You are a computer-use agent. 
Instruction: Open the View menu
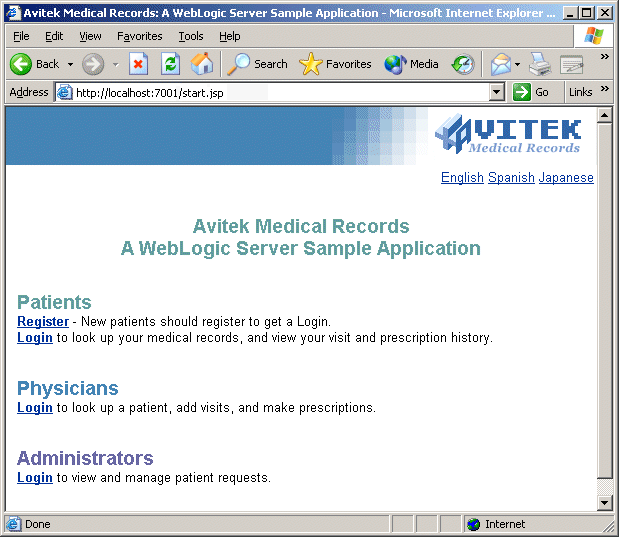pyautogui.click(x=90, y=36)
